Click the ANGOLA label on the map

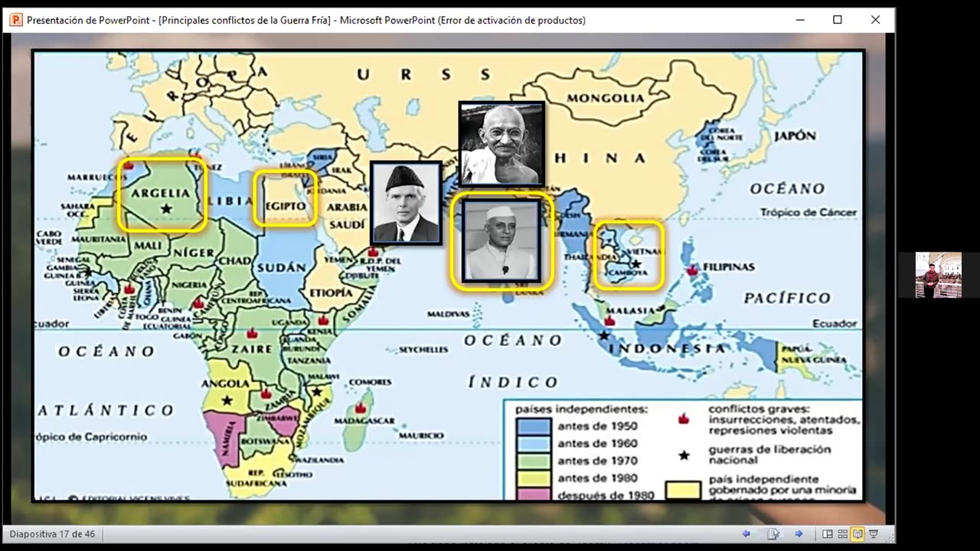226,383
